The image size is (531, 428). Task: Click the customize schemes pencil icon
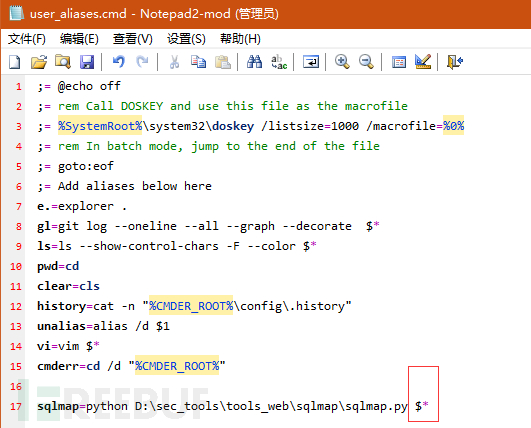pos(423,62)
